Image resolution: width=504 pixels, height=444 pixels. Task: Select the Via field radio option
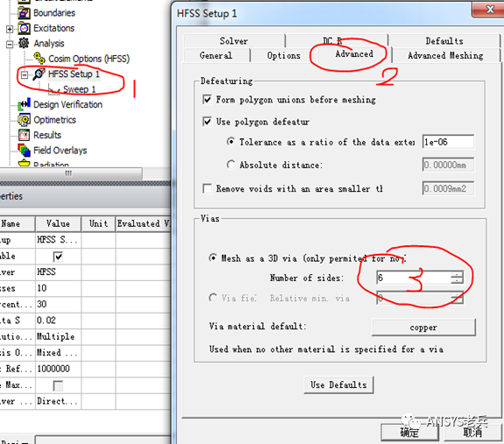coord(213,298)
